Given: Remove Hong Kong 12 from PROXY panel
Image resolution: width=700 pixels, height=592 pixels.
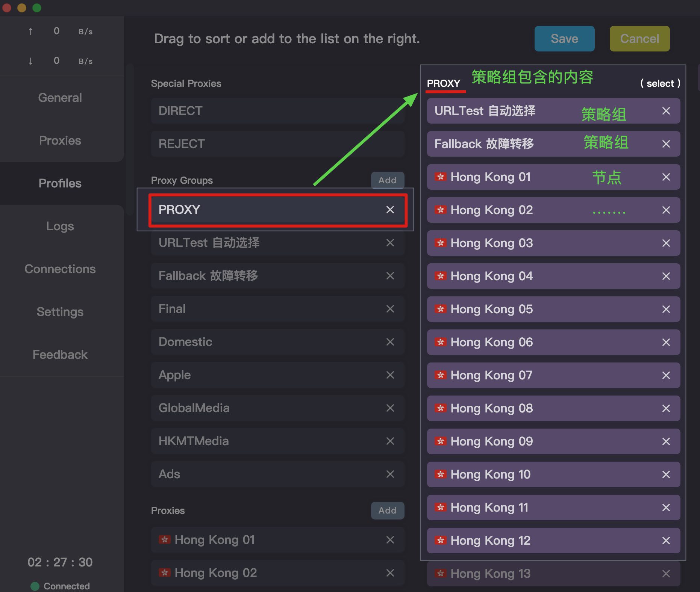Looking at the screenshot, I should (x=666, y=541).
